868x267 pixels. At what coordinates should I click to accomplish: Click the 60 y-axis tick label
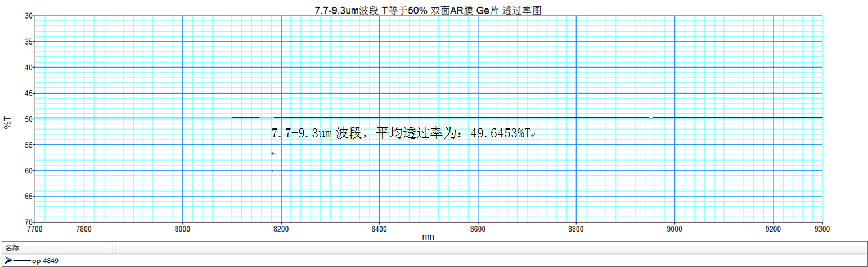point(28,171)
